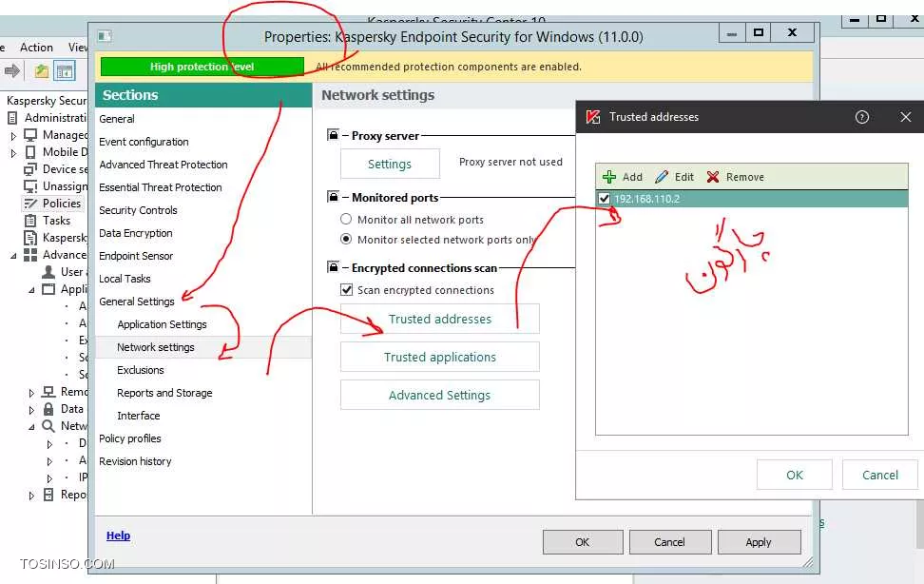This screenshot has width=924, height=584.
Task: Open Advanced Threat Protection section
Action: click(164, 165)
